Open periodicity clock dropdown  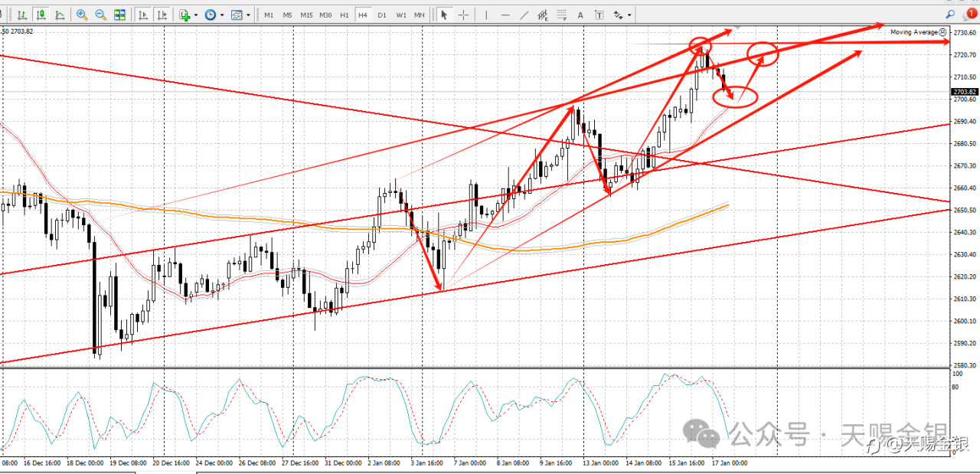[x=214, y=15]
